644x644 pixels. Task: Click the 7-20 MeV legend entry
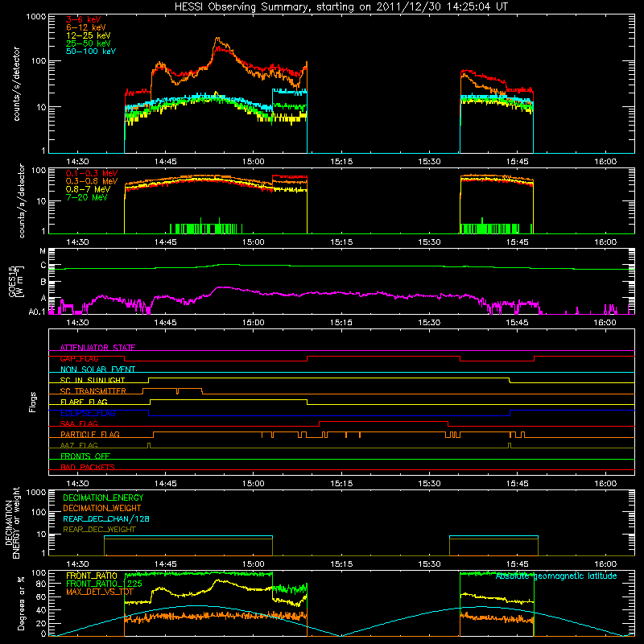(x=86, y=197)
